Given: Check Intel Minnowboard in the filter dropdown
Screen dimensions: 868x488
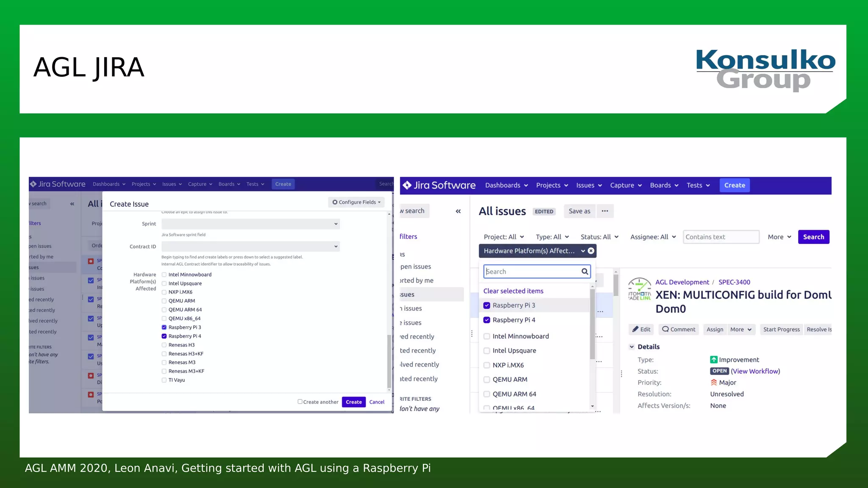Looking at the screenshot, I should [x=487, y=336].
